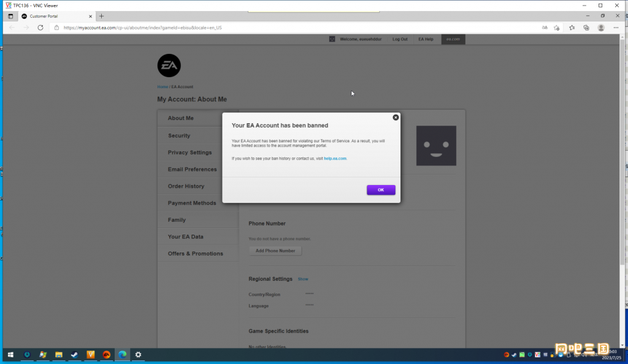Click the scrollbar down arrow
This screenshot has width=628, height=364.
click(x=622, y=345)
